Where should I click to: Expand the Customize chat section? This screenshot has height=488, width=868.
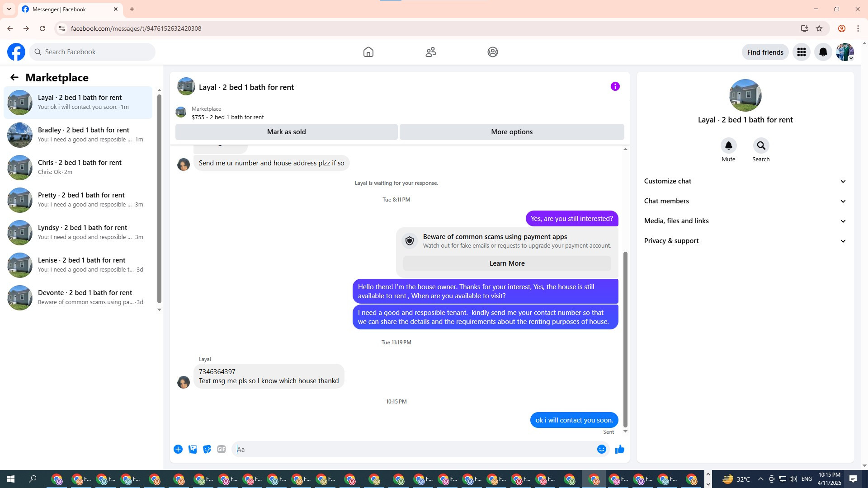coord(745,181)
